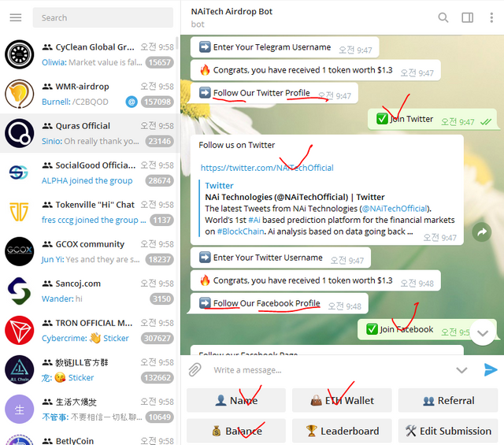Click the ETH Wallet bot button
Screen dimensions: 504x445
pyautogui.click(x=342, y=400)
